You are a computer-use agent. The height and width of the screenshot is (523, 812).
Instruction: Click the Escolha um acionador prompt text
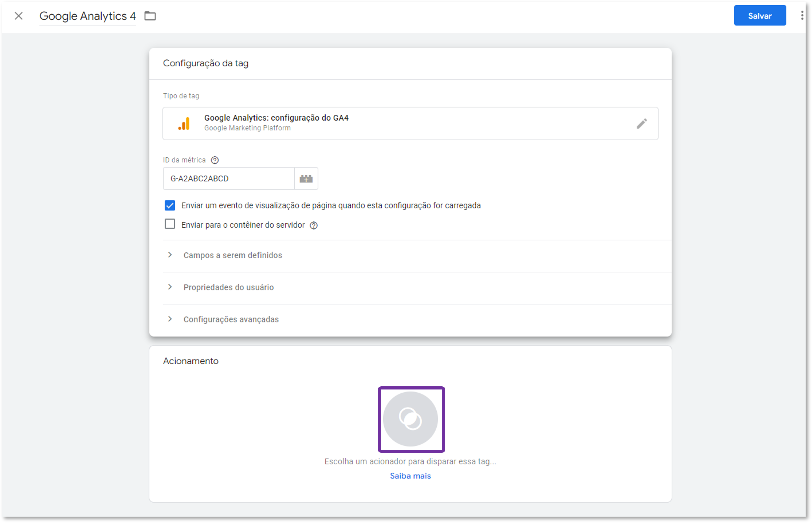(x=410, y=461)
